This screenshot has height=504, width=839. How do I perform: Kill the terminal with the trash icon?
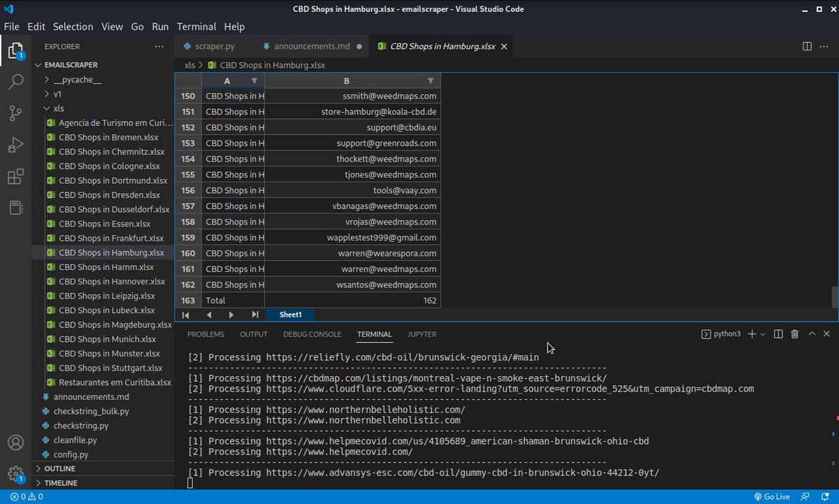click(x=794, y=333)
